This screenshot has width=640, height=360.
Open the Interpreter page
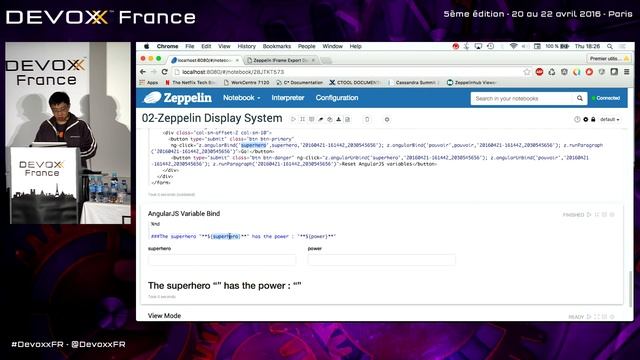pos(288,98)
